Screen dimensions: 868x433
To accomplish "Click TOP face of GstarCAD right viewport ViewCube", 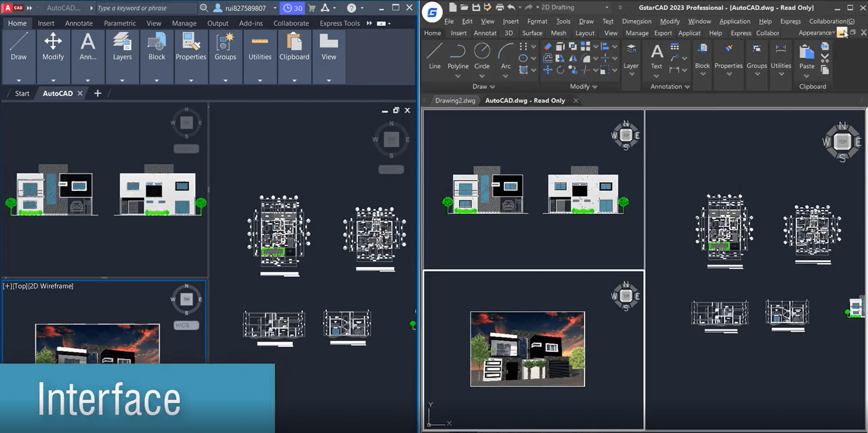I will [x=842, y=142].
